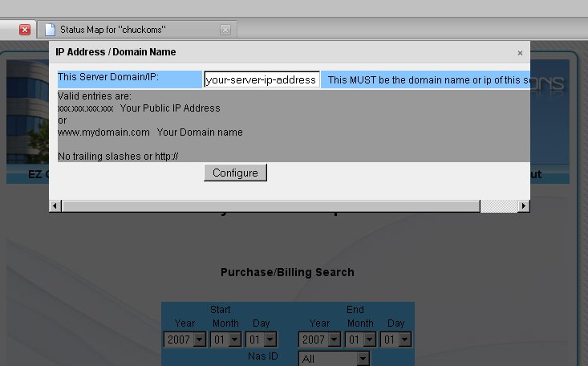The image size is (588, 366).
Task: Open the Start Year dropdown
Action: click(185, 340)
